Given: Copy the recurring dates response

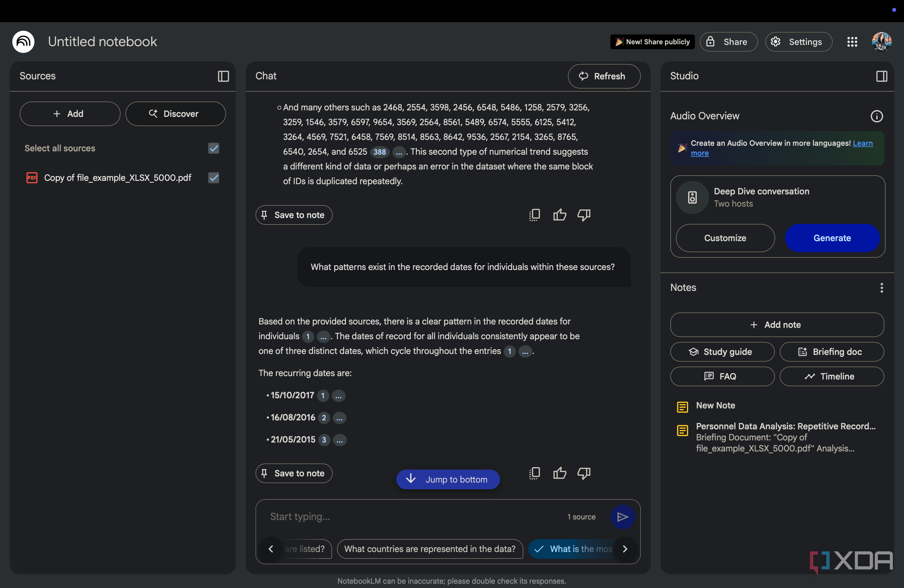Looking at the screenshot, I should pyautogui.click(x=534, y=473).
